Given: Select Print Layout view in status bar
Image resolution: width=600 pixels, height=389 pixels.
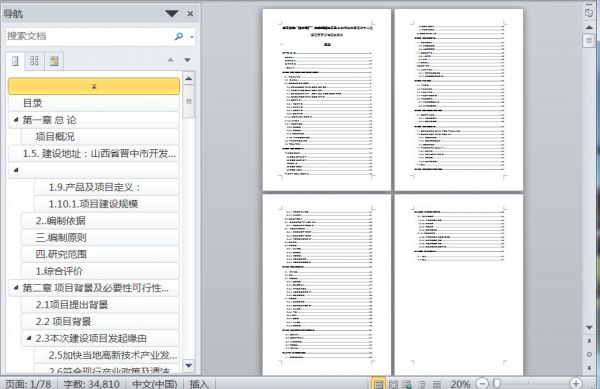Looking at the screenshot, I should point(378,383).
